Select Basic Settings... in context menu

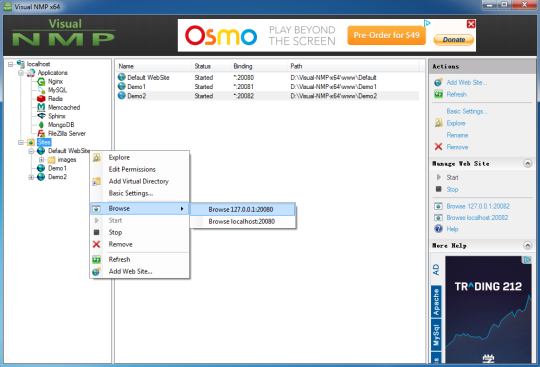click(x=139, y=193)
